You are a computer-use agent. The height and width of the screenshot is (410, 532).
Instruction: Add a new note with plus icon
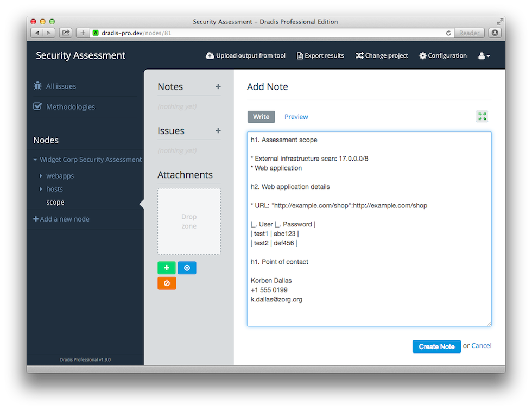pos(218,86)
